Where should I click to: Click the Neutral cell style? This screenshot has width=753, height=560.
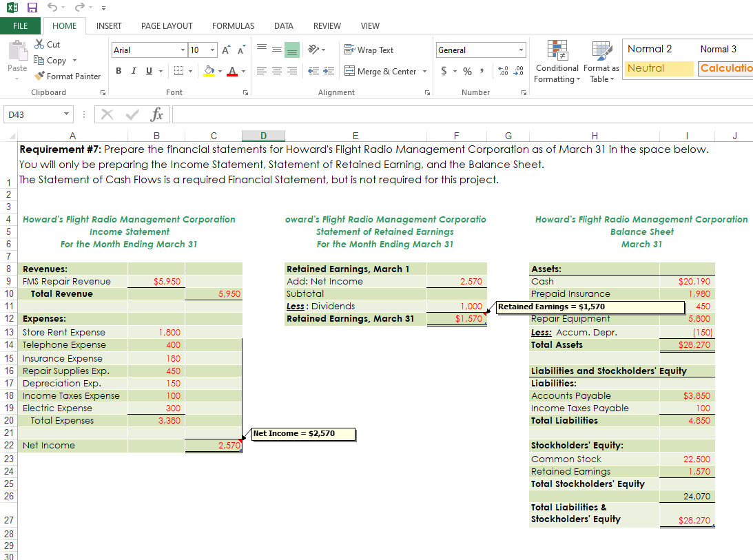pyautogui.click(x=659, y=68)
